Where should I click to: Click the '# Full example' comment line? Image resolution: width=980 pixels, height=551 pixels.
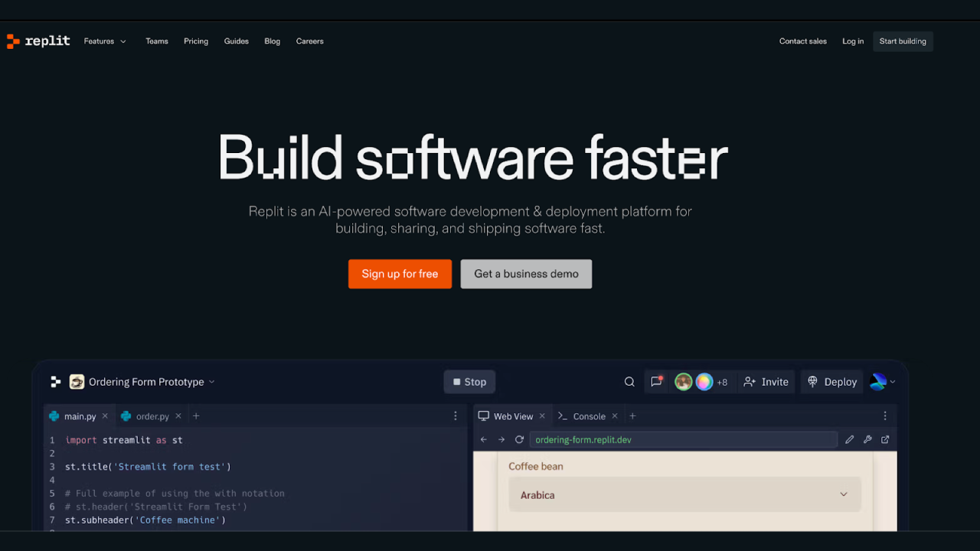[175, 494]
